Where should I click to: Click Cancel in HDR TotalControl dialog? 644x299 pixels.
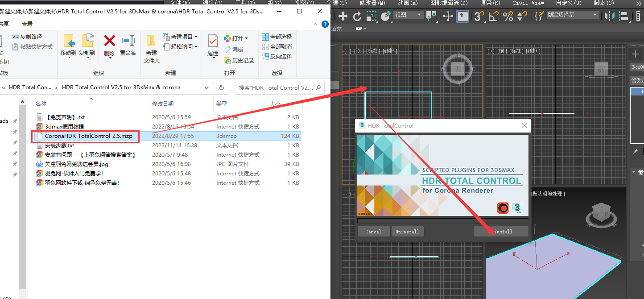tap(373, 232)
